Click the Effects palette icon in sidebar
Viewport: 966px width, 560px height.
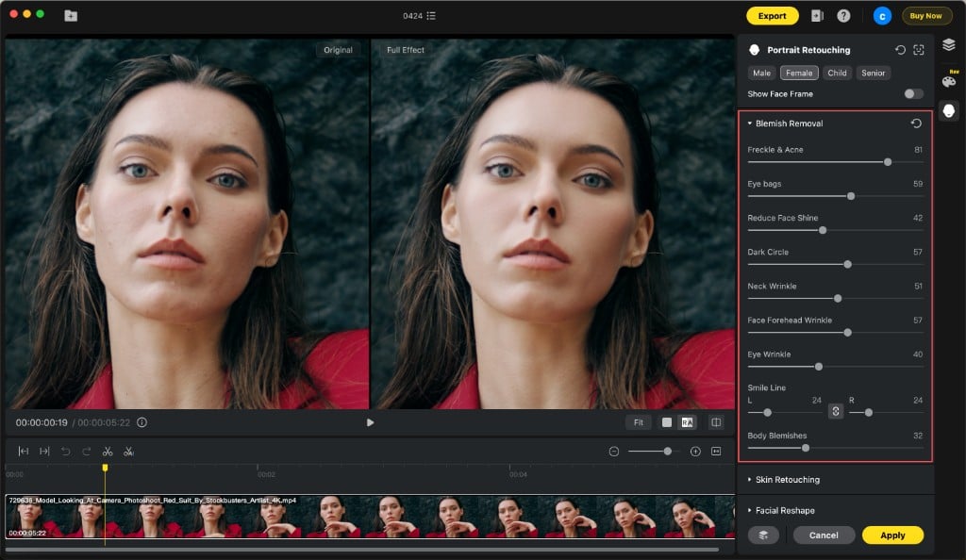point(947,80)
